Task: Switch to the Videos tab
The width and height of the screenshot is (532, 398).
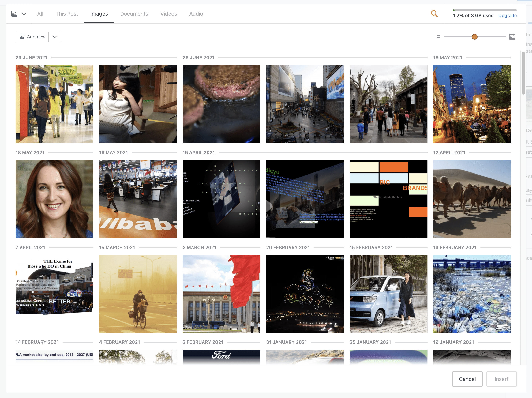Action: (168, 14)
